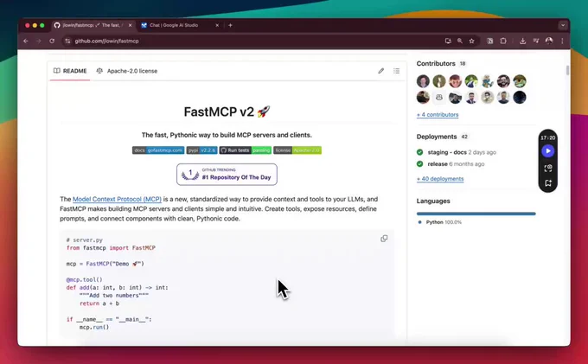
Task: Open a new browser tab with plus
Action: (230, 25)
